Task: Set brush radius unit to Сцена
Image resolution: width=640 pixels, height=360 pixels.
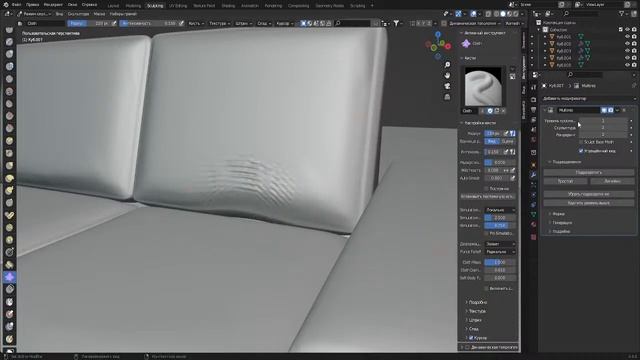Action: 508,141
